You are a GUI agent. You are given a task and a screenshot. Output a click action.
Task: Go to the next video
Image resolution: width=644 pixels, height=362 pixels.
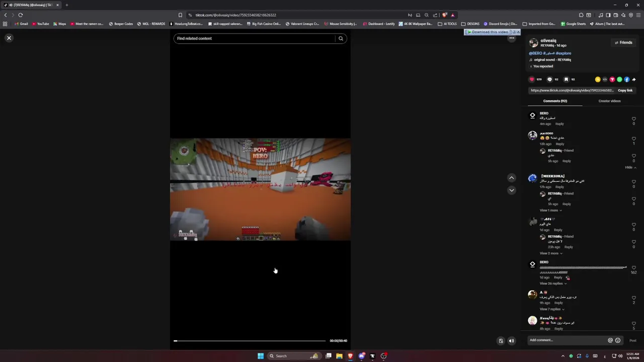click(511, 190)
